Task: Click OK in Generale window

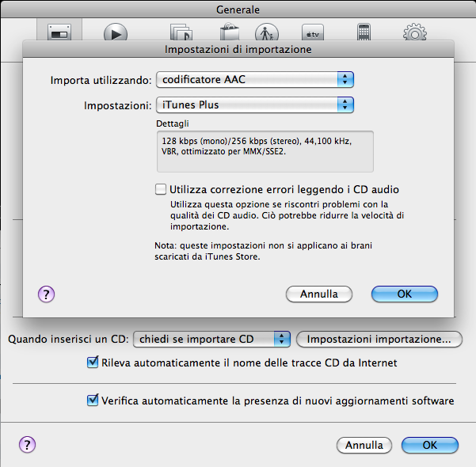Action: (430, 445)
